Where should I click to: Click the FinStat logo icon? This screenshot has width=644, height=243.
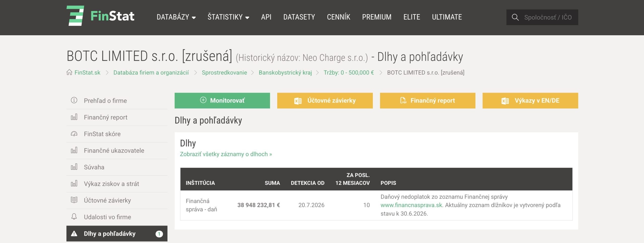click(75, 16)
